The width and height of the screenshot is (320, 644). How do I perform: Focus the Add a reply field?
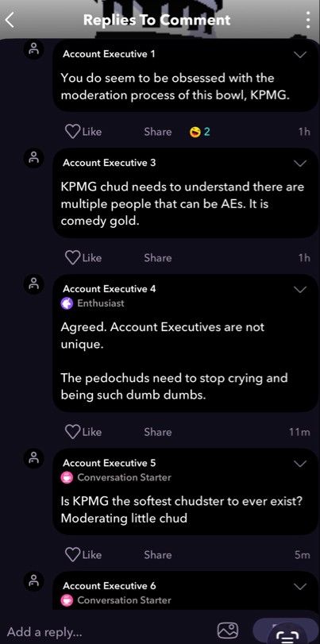point(107,631)
